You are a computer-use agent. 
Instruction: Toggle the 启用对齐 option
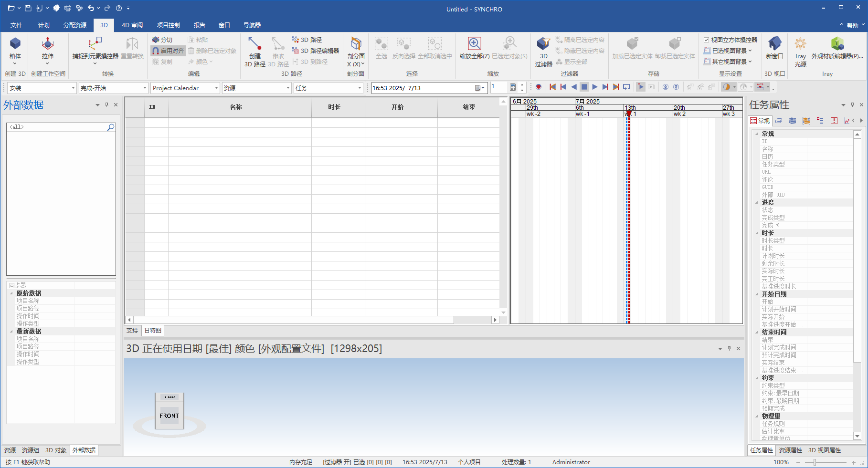168,51
